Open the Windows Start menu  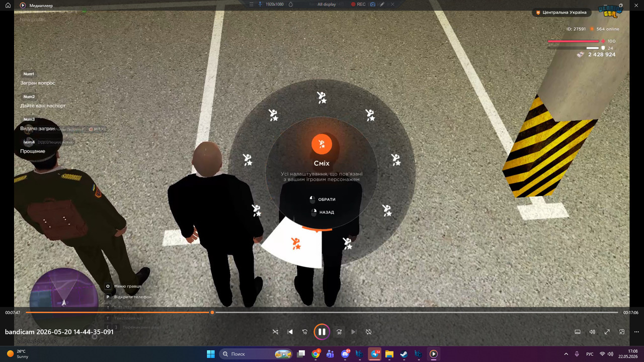(210, 354)
